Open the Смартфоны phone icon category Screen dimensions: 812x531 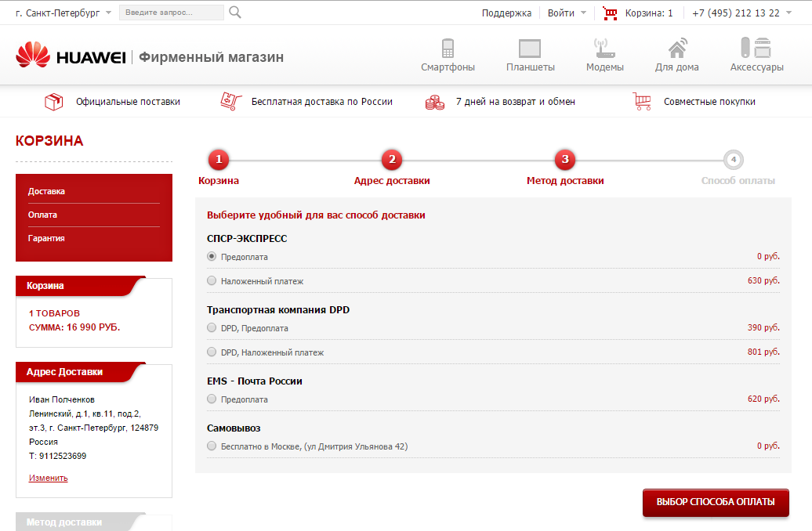click(x=448, y=49)
